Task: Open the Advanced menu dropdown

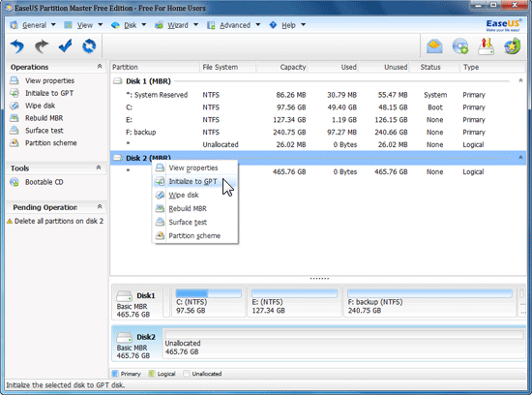Action: tap(233, 25)
